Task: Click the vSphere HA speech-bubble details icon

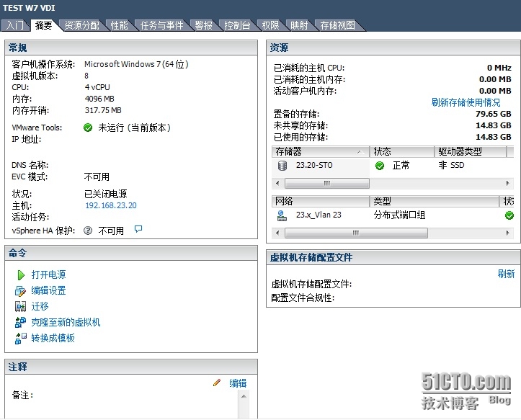Action: point(138,229)
